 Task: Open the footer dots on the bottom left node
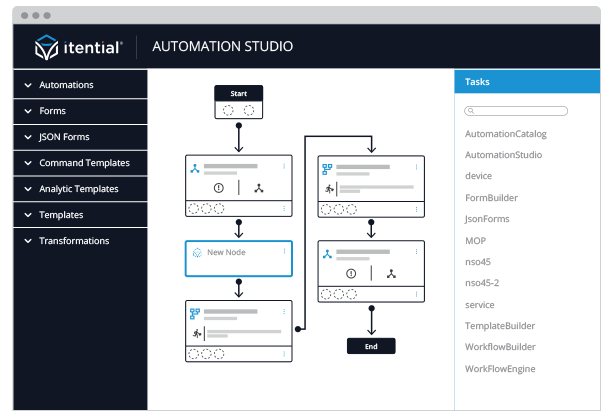coord(284,354)
